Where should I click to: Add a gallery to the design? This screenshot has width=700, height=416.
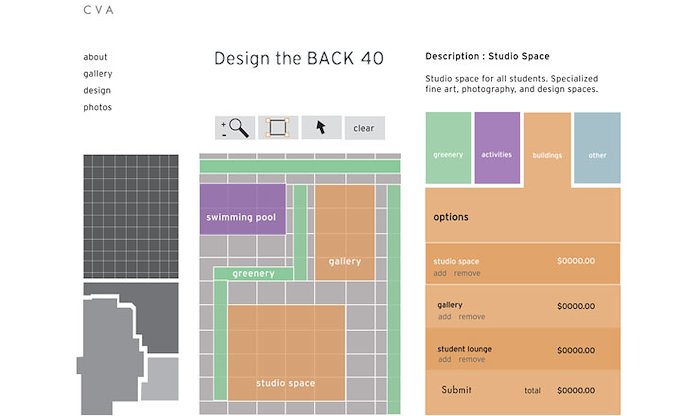coord(444,316)
